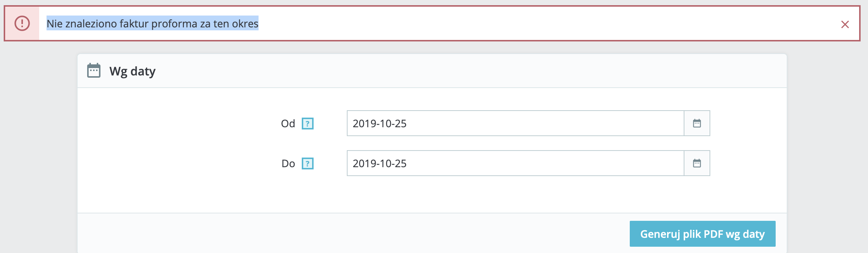Click the question mark help icon beside Do

coord(308,164)
